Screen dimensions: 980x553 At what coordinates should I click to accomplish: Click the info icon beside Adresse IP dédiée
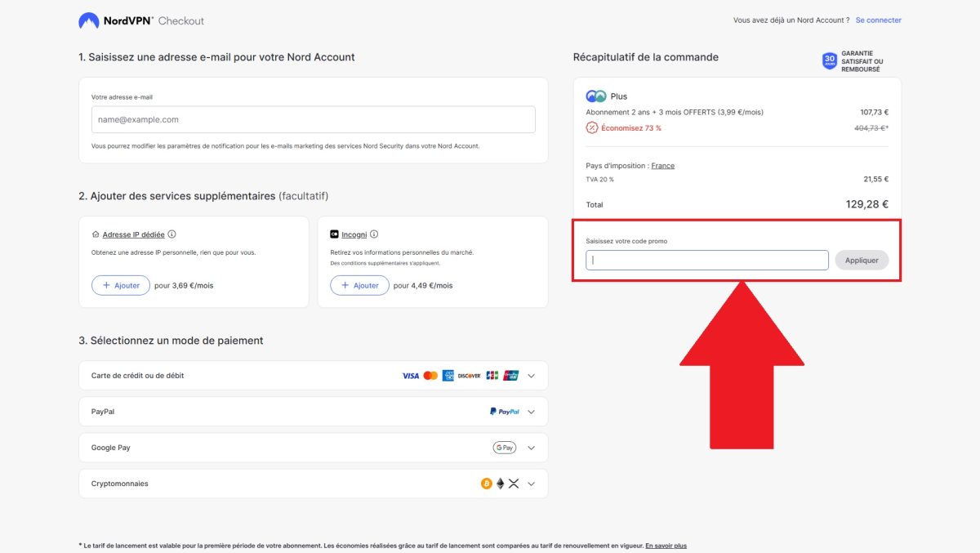click(171, 234)
